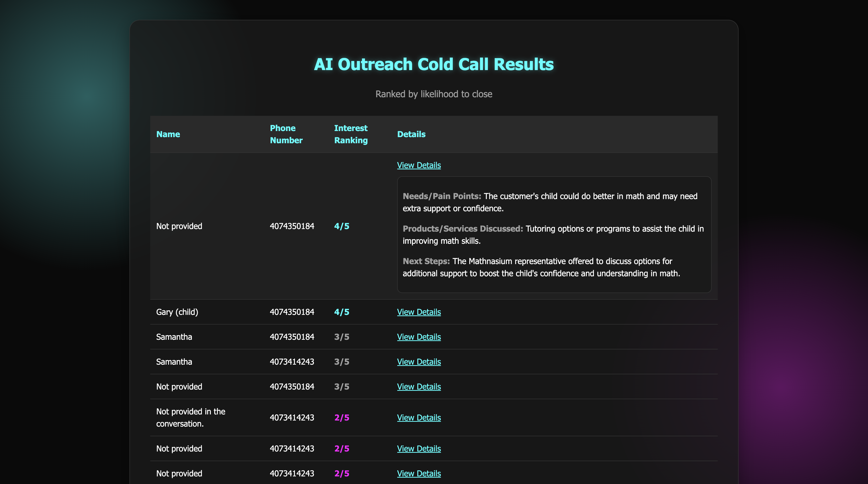Click the Needs/Pain Points paragraph text
This screenshot has width=868, height=484.
(550, 202)
